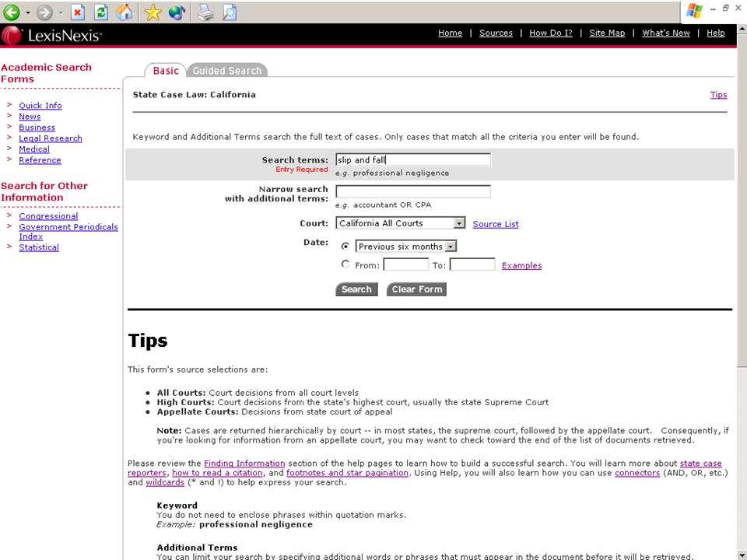The image size is (747, 560).
Task: Select the From/To date range radio button
Action: [345, 264]
